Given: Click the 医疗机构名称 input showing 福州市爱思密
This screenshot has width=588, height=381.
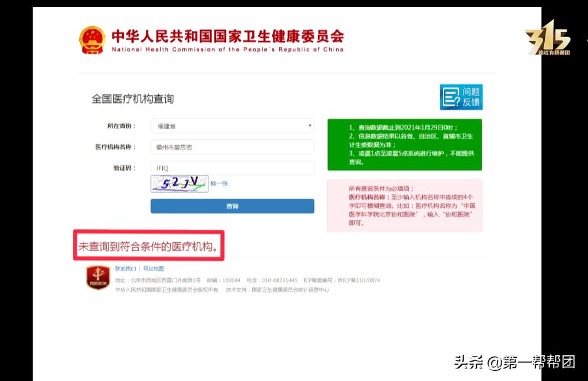Looking at the screenshot, I should [232, 146].
